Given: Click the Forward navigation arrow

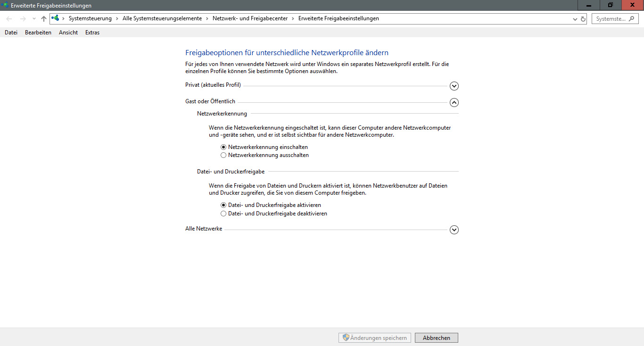Looking at the screenshot, I should click(x=23, y=19).
